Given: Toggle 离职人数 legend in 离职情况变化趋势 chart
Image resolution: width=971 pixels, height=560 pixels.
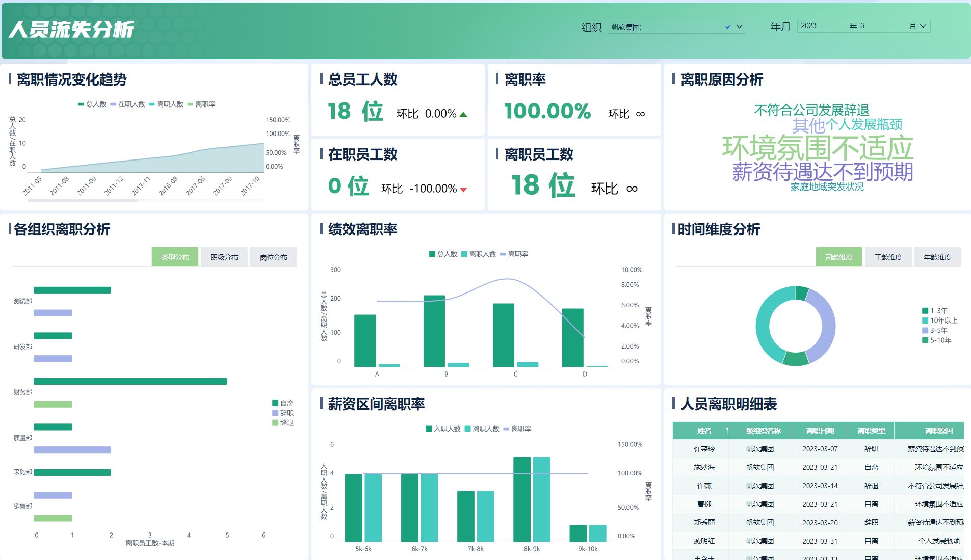Looking at the screenshot, I should (x=166, y=104).
